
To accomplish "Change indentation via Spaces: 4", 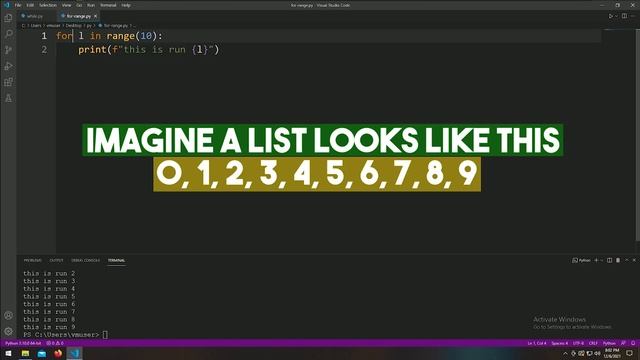I will [560, 343].
